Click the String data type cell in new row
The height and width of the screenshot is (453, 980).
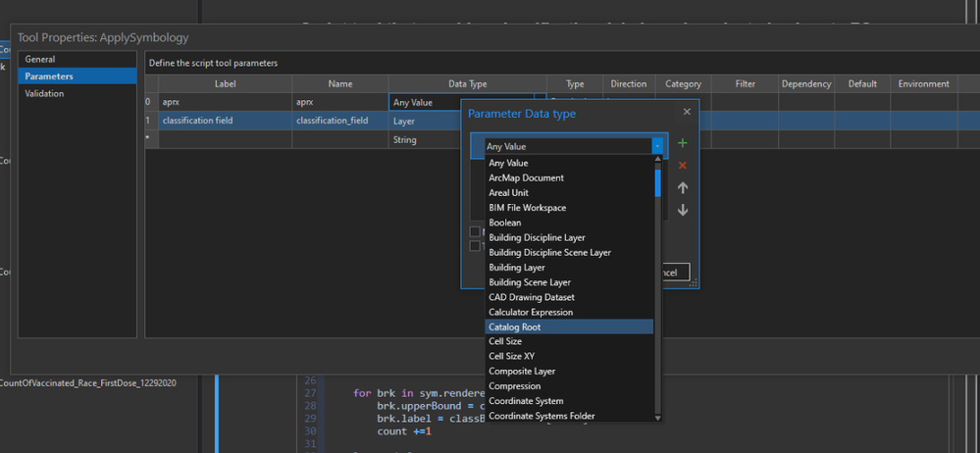click(424, 140)
